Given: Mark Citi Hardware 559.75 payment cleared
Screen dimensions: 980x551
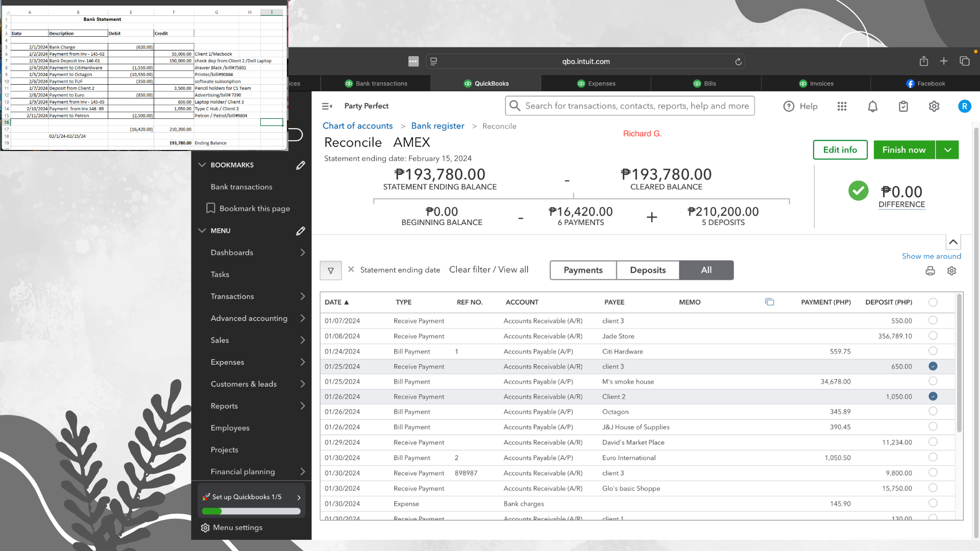Looking at the screenshot, I should point(933,351).
